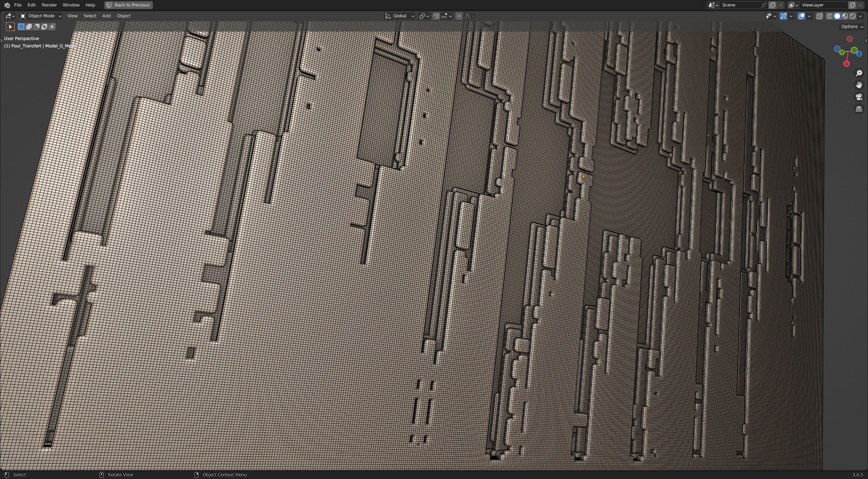
Task: Open the proportional editing falloff menu
Action: click(469, 16)
